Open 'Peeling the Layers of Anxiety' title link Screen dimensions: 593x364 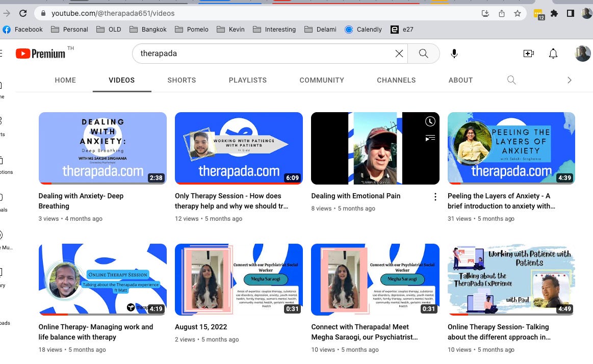click(502, 201)
